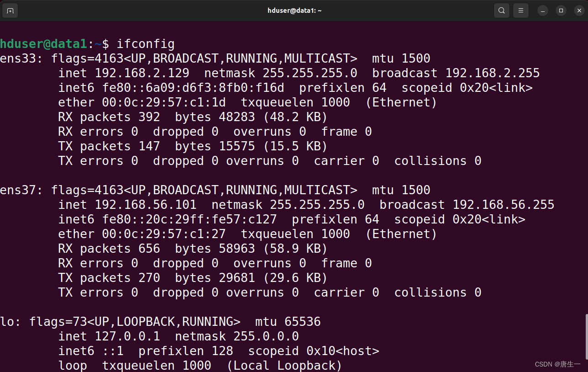Click 'RX packets 656' text
This screenshot has width=588, height=372.
pos(109,249)
